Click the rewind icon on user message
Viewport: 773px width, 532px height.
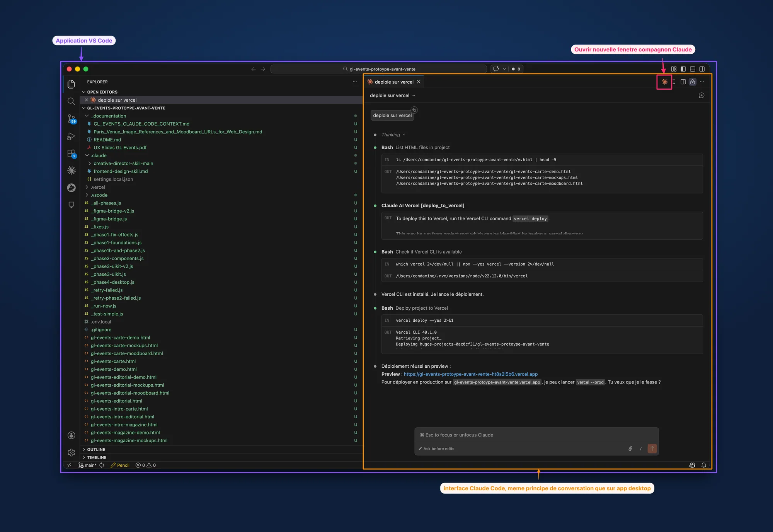[x=414, y=110]
